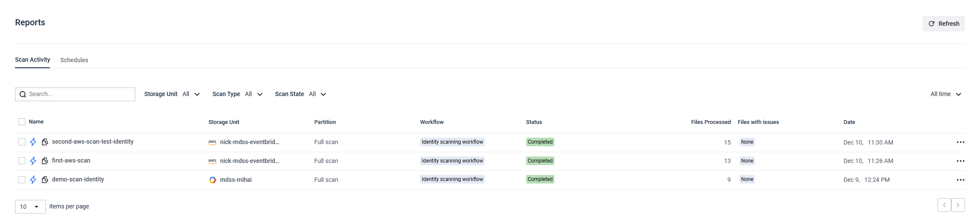Screen dimensions: 980x220
Task: Open the second-aws-scan-test-identity report link
Action: 92,142
